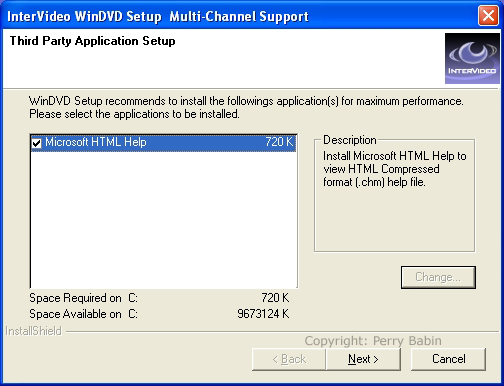Click the Copyright: Perry Babin watermark text

(373, 341)
